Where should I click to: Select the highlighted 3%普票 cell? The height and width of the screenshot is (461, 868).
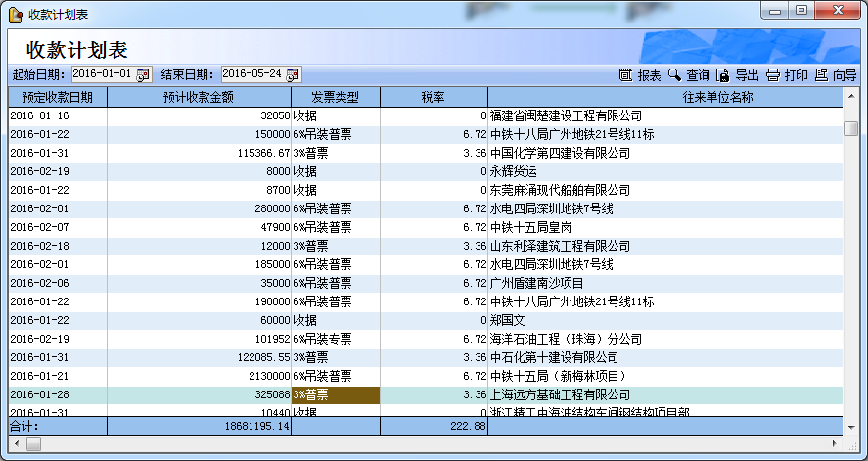[336, 394]
